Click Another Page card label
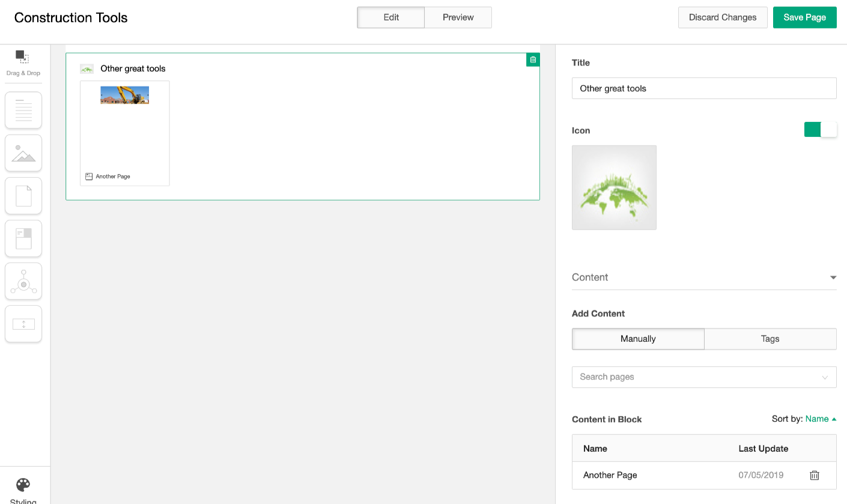847x504 pixels. coord(113,177)
